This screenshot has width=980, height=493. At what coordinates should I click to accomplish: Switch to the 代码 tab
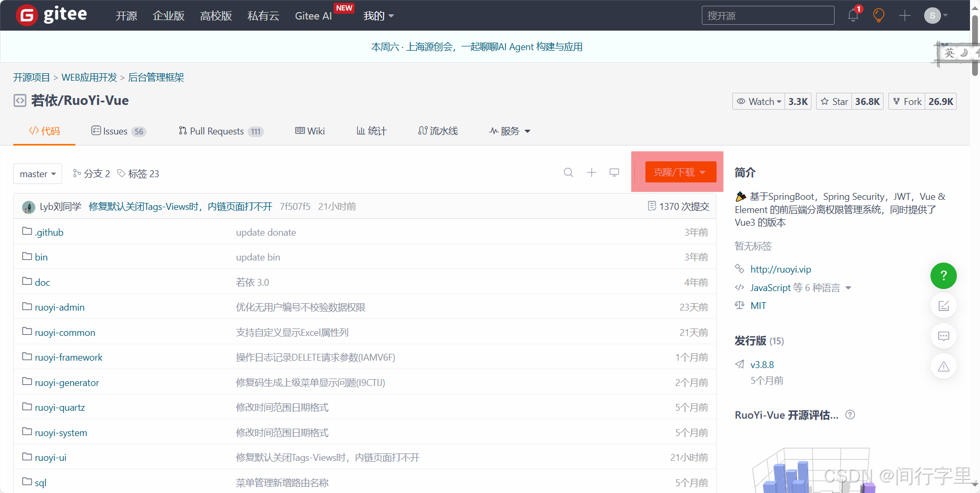click(x=44, y=131)
